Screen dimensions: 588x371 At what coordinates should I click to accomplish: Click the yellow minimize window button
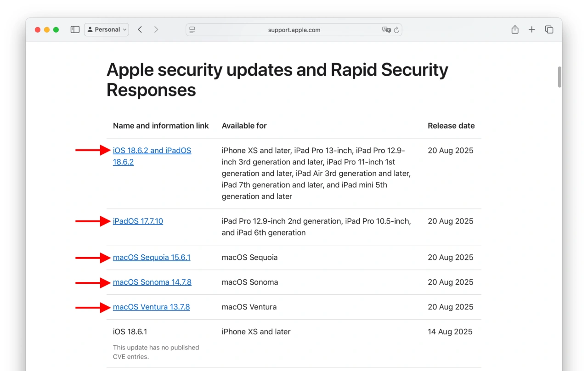pyautogui.click(x=46, y=29)
